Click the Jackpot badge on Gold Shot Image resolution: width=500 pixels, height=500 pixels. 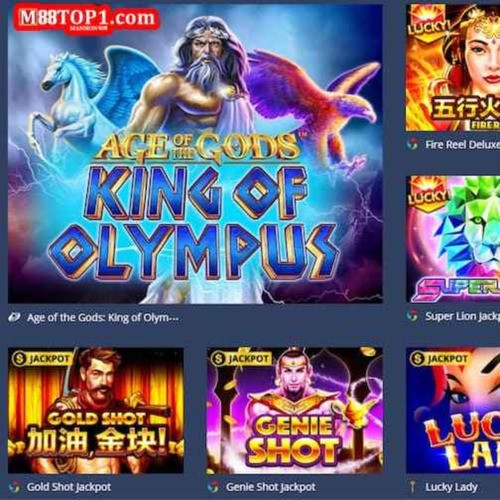42,359
